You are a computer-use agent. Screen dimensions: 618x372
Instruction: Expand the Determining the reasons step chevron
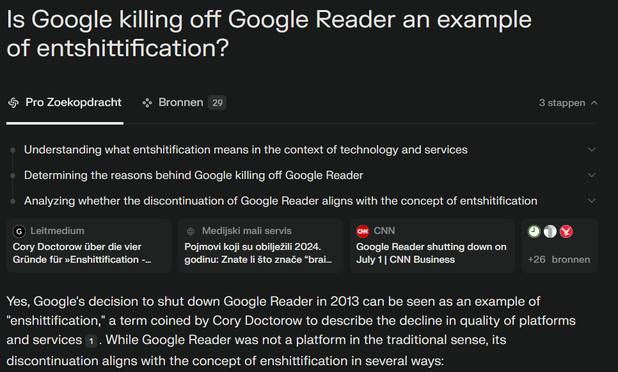(x=592, y=175)
